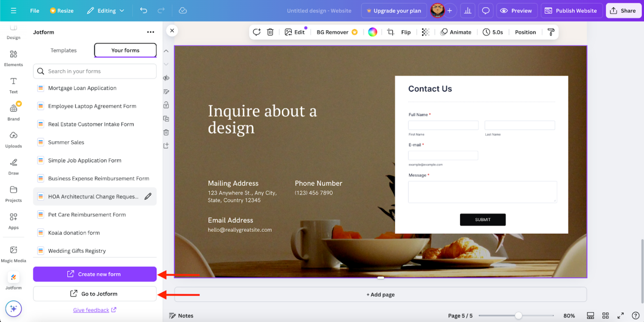
Task: Collapse the page panel with the up chevron
Action: pyautogui.click(x=166, y=50)
